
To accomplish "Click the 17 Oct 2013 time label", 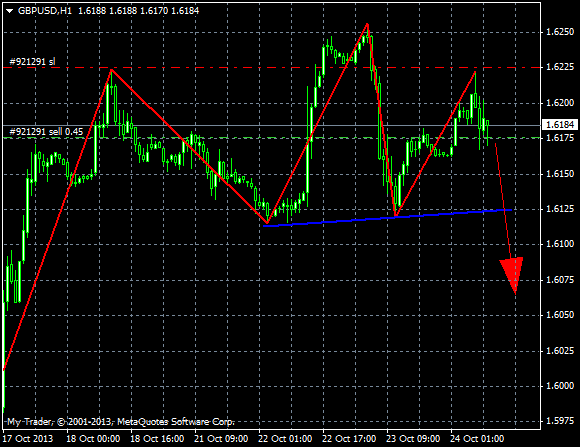I will pos(28,439).
